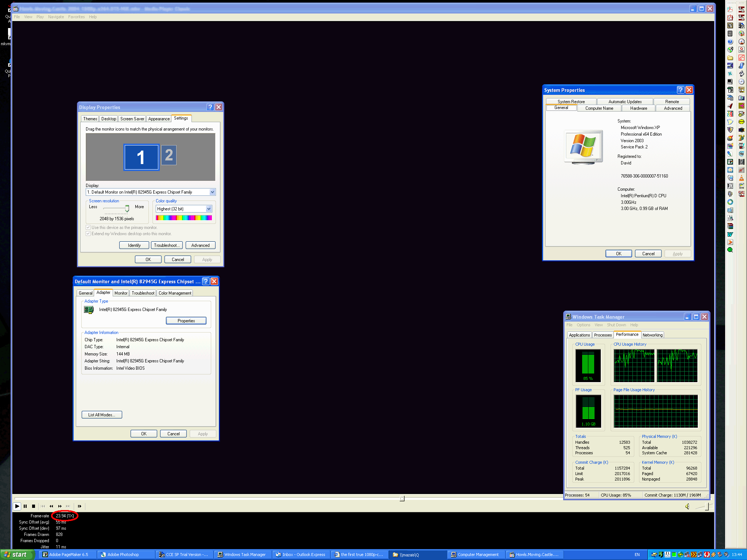Switch to Computer Management taskbar item
The width and height of the screenshot is (747, 560).
pos(476,555)
